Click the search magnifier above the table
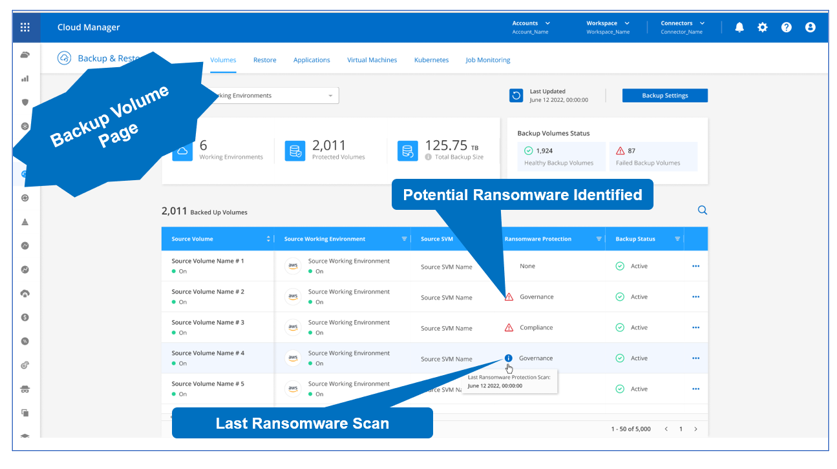This screenshot has width=837, height=469. tap(702, 211)
